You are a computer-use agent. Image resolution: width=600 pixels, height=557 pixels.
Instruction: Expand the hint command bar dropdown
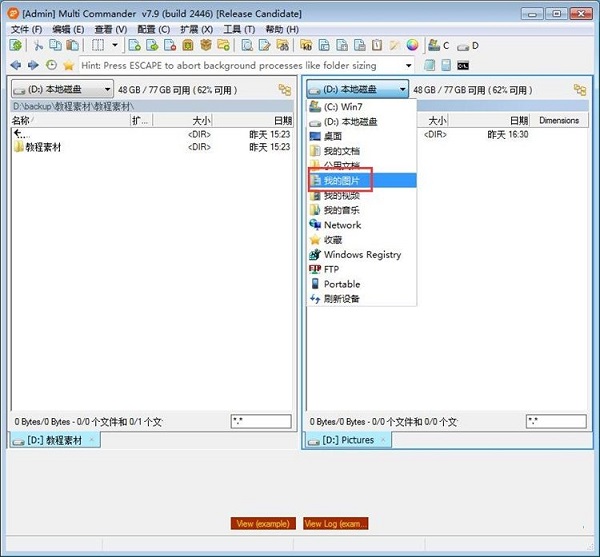(409, 65)
